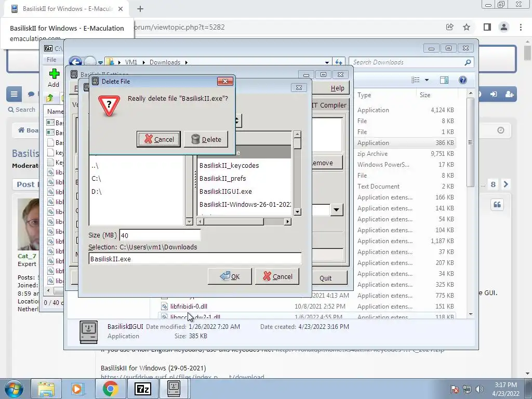Click Chrome new tab plus button

pos(140,9)
